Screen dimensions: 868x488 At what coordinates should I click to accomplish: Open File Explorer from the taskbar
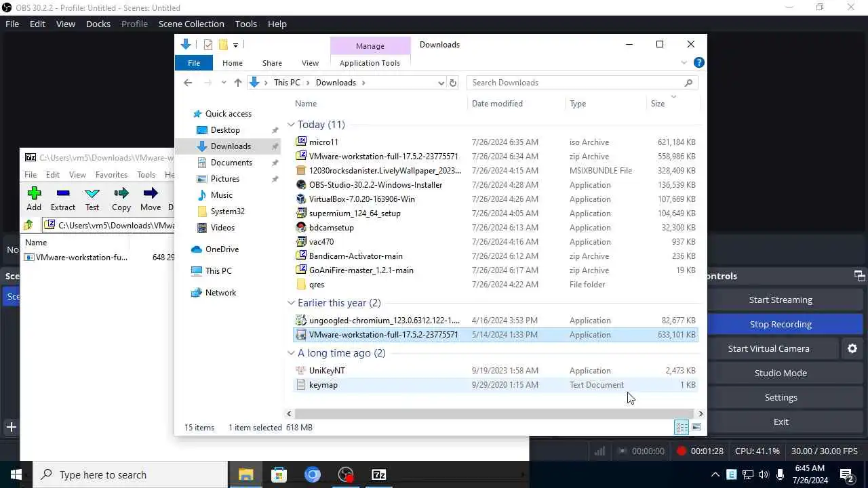coord(245,474)
